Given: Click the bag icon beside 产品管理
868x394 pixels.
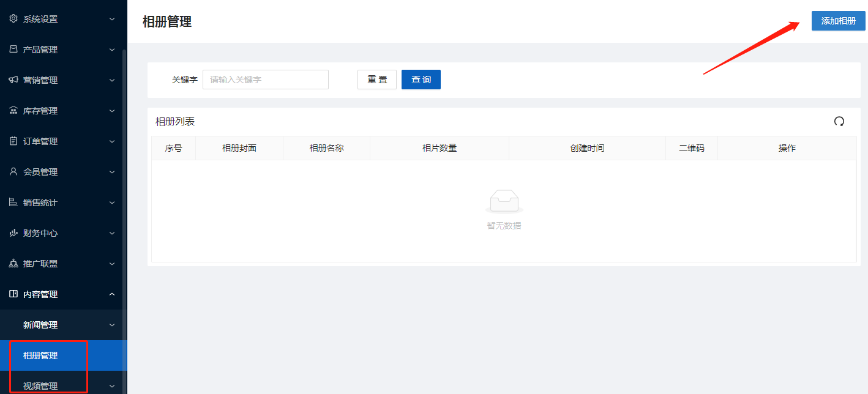Looking at the screenshot, I should click(x=13, y=50).
